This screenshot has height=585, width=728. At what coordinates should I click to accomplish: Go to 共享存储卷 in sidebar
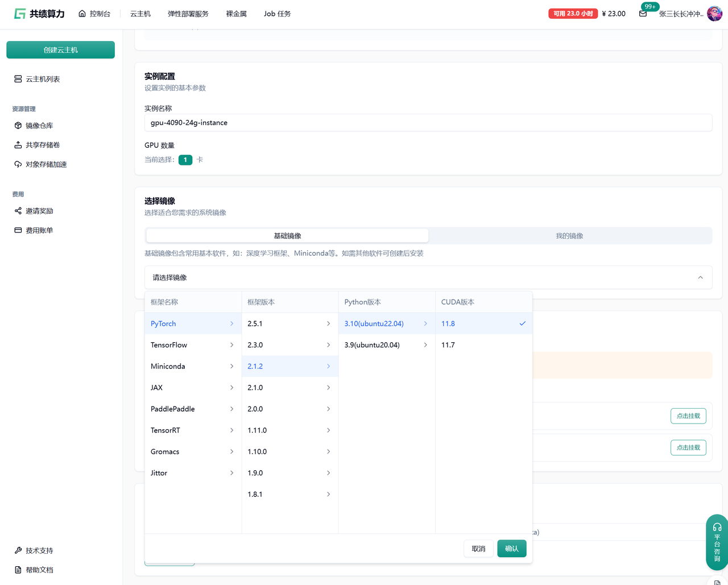tap(42, 145)
